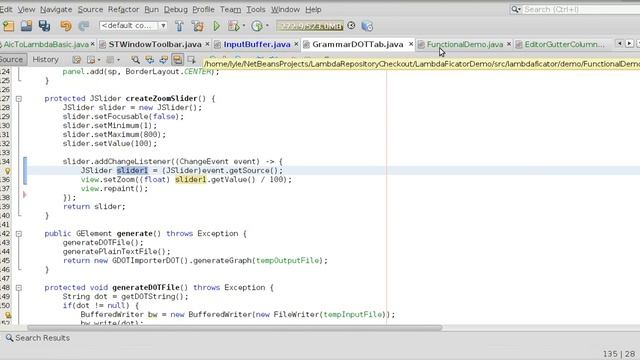The width and height of the screenshot is (640, 360).
Task: Open the Run menu
Action: (151, 9)
